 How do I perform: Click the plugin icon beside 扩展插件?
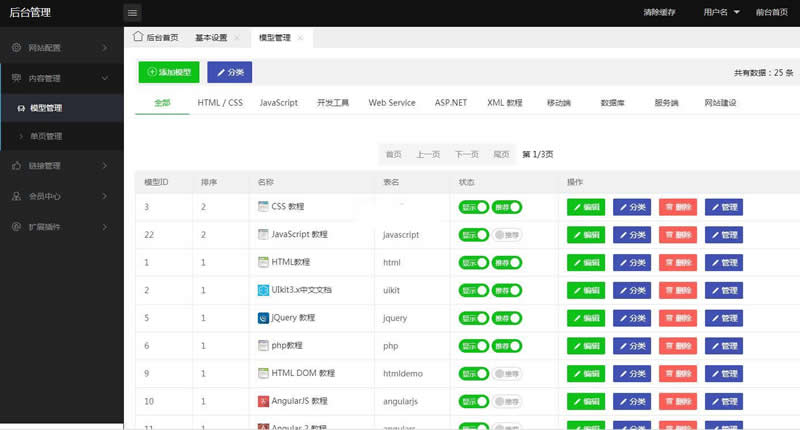click(16, 226)
